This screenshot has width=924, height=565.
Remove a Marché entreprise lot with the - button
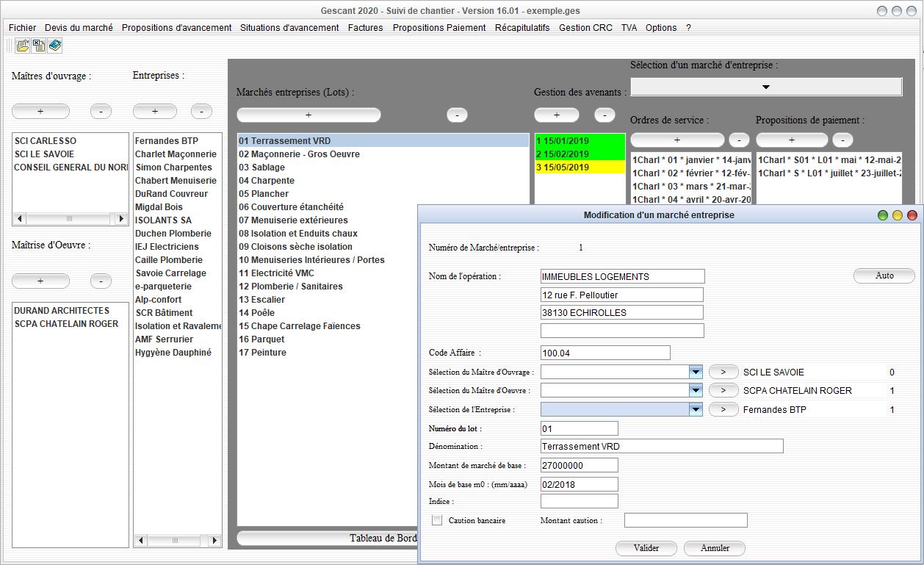457,115
